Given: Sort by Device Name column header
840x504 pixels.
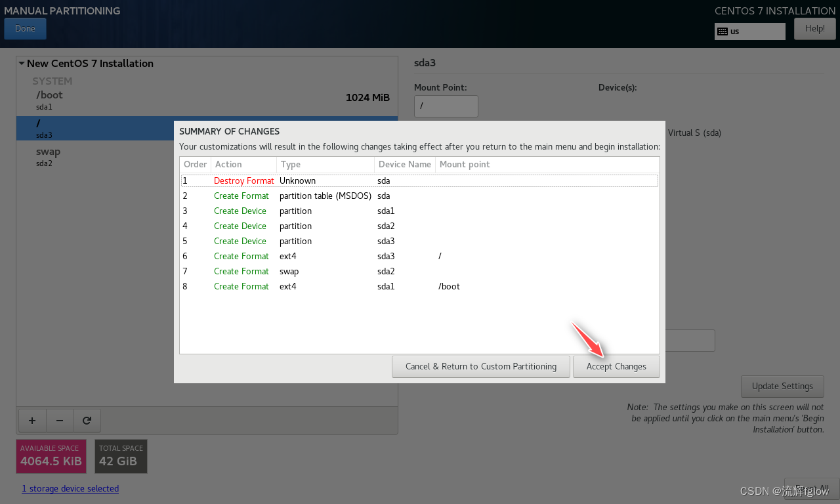Looking at the screenshot, I should [405, 165].
